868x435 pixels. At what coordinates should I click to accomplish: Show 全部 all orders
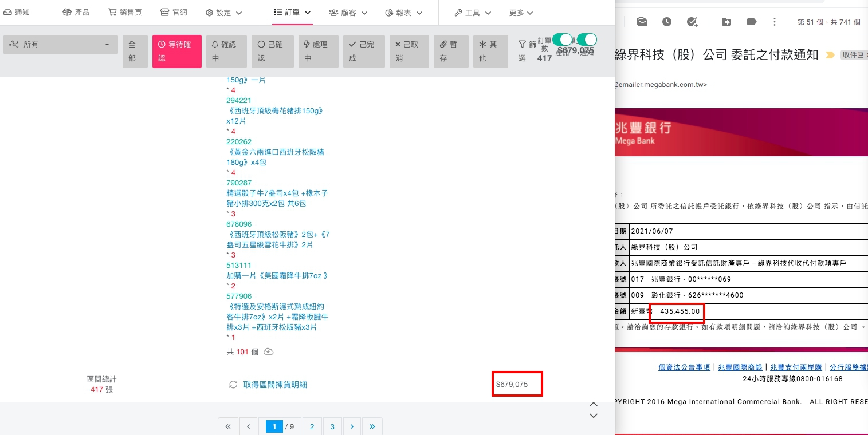[135, 52]
